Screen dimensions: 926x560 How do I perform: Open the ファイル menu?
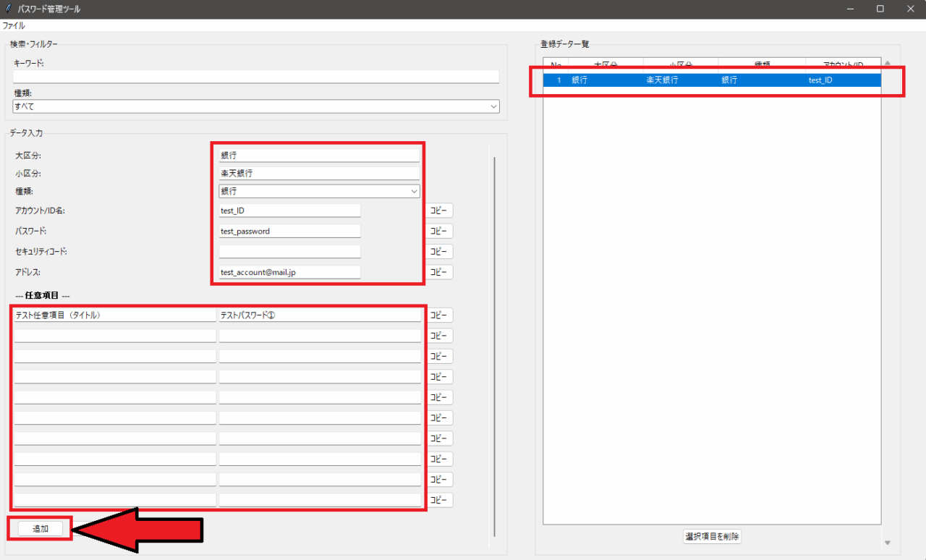[x=14, y=25]
